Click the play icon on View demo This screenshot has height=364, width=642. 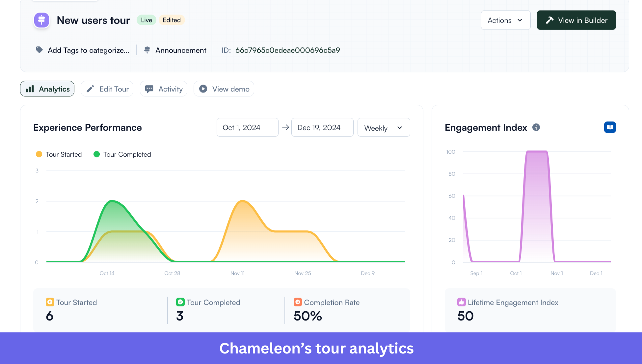click(203, 89)
